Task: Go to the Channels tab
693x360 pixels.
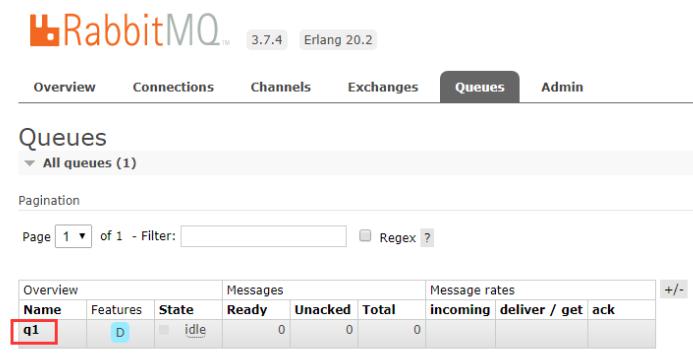Action: pyautogui.click(x=281, y=87)
